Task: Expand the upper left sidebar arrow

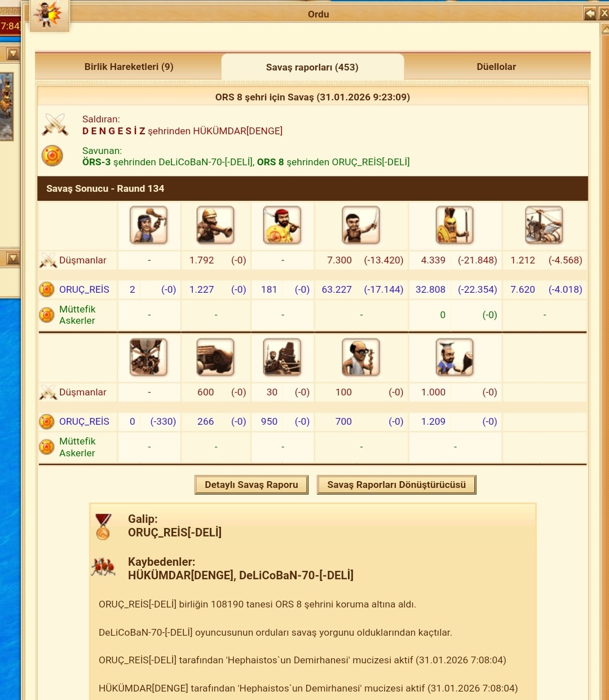Action: (12, 54)
